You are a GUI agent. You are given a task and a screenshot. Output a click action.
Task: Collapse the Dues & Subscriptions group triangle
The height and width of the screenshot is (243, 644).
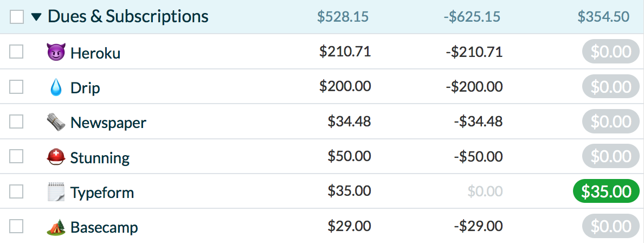tap(36, 17)
